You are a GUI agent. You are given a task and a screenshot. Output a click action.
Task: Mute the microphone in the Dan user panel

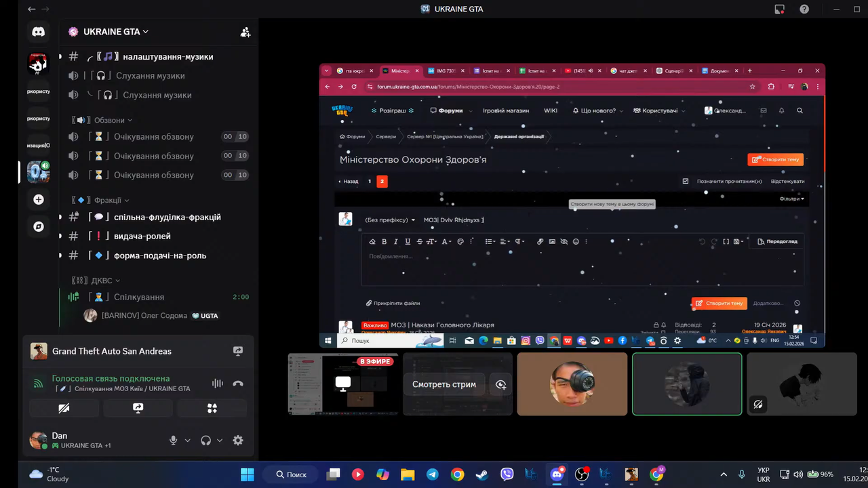(174, 441)
